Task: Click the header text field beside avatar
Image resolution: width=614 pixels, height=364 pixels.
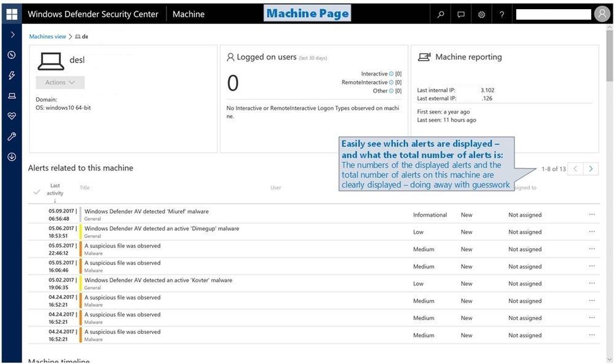Action: pyautogui.click(x=553, y=15)
